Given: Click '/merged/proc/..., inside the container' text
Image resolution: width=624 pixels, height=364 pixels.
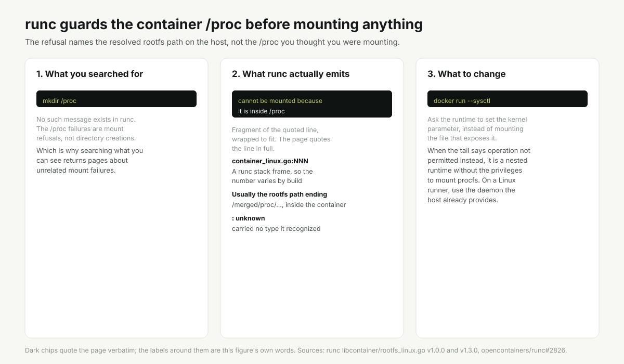Looking at the screenshot, I should (x=289, y=205).
